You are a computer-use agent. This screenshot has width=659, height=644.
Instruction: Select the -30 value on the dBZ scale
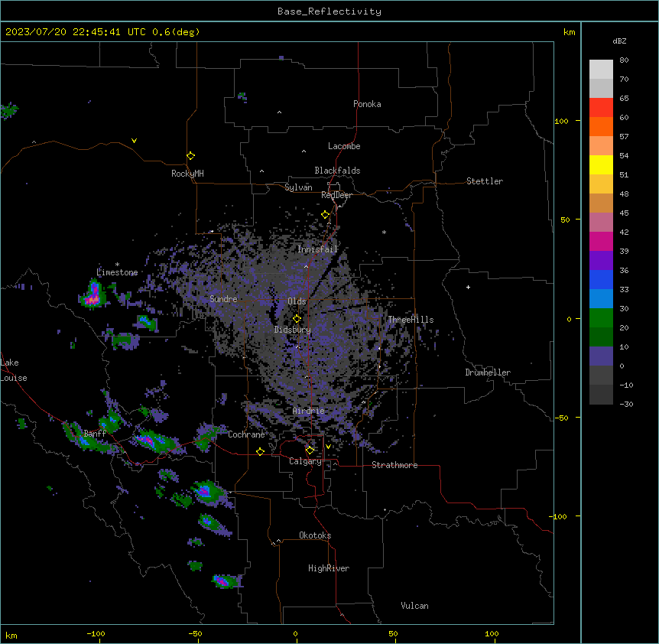pyautogui.click(x=626, y=404)
